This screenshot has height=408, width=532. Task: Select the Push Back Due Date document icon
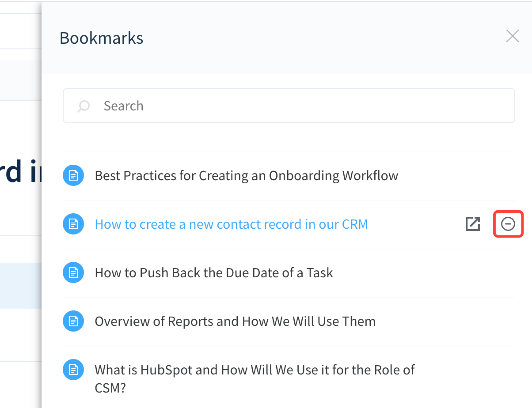click(73, 273)
